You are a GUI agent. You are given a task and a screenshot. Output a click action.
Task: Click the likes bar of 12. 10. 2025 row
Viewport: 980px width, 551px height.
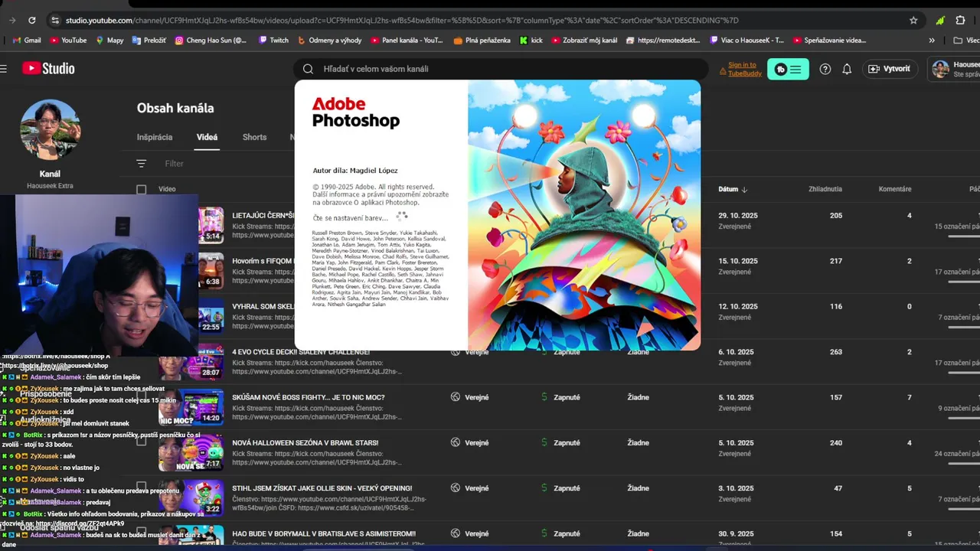click(x=964, y=327)
